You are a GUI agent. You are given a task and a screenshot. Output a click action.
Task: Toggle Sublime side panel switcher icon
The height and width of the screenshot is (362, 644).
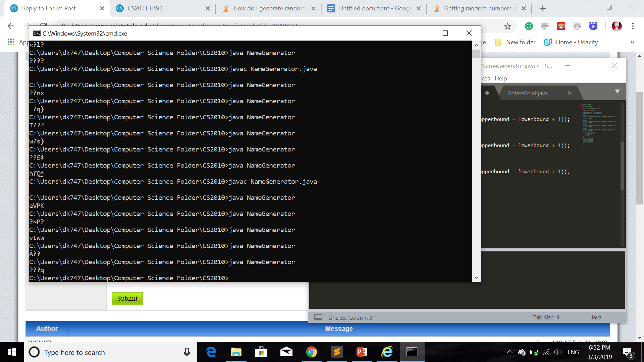tap(318, 317)
